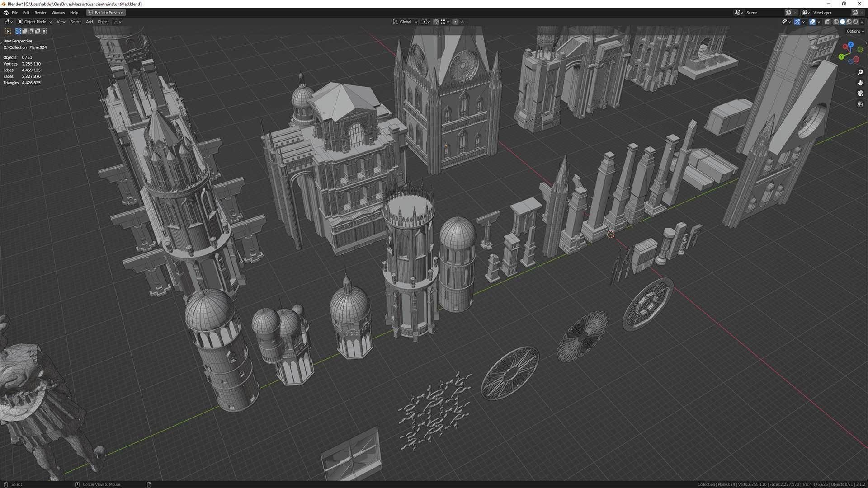
Task: Click the Vertices '2,255,110' statistic
Action: 31,64
